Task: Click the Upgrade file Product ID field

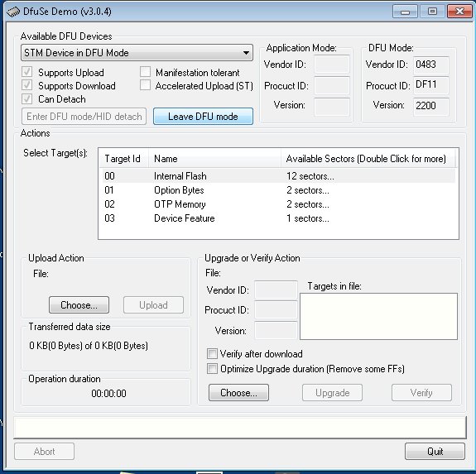Action: (276, 309)
